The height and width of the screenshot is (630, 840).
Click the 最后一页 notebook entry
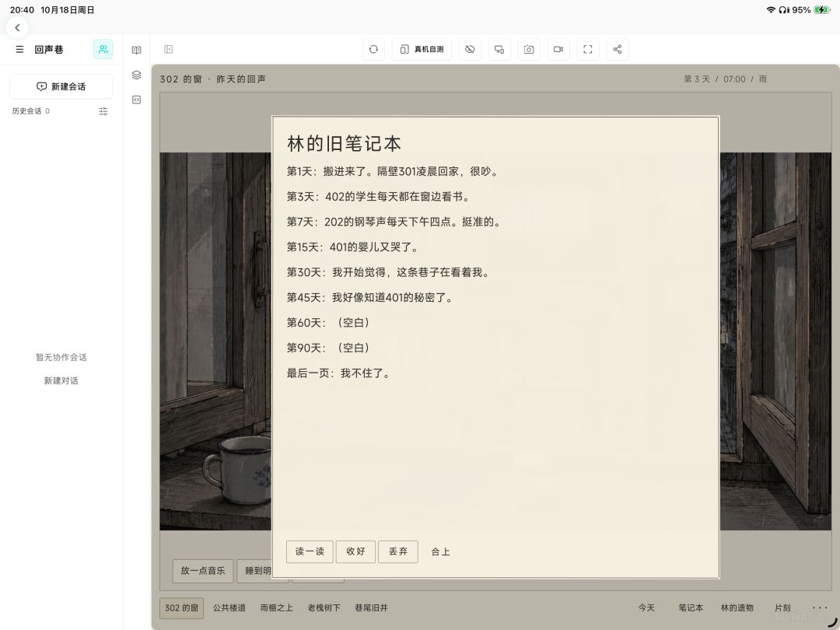click(x=338, y=373)
